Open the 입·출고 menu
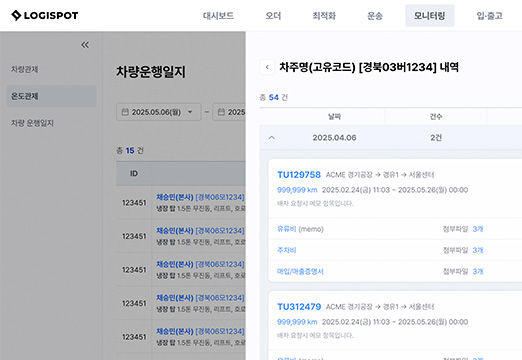This screenshot has height=360, width=522. tap(489, 16)
